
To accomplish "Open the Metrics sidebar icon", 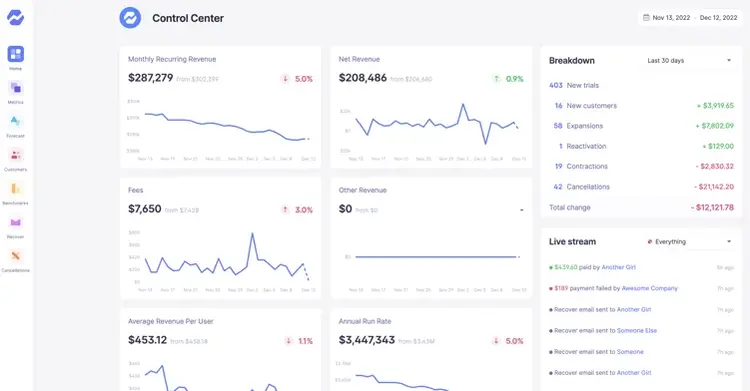I will click(15, 88).
